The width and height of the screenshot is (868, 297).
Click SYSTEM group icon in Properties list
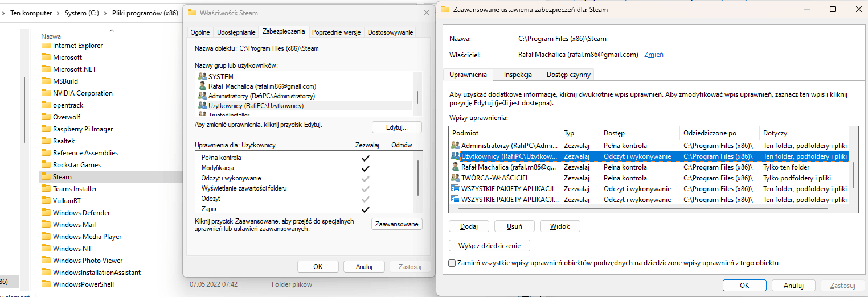[202, 76]
